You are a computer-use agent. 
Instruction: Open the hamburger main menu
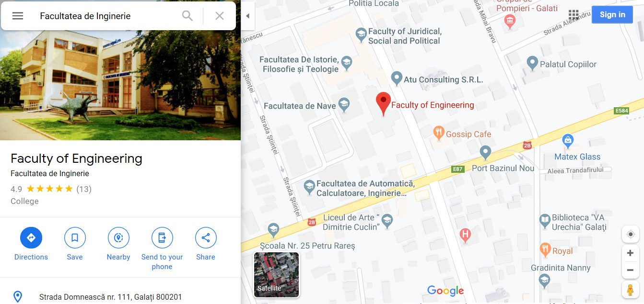[18, 16]
